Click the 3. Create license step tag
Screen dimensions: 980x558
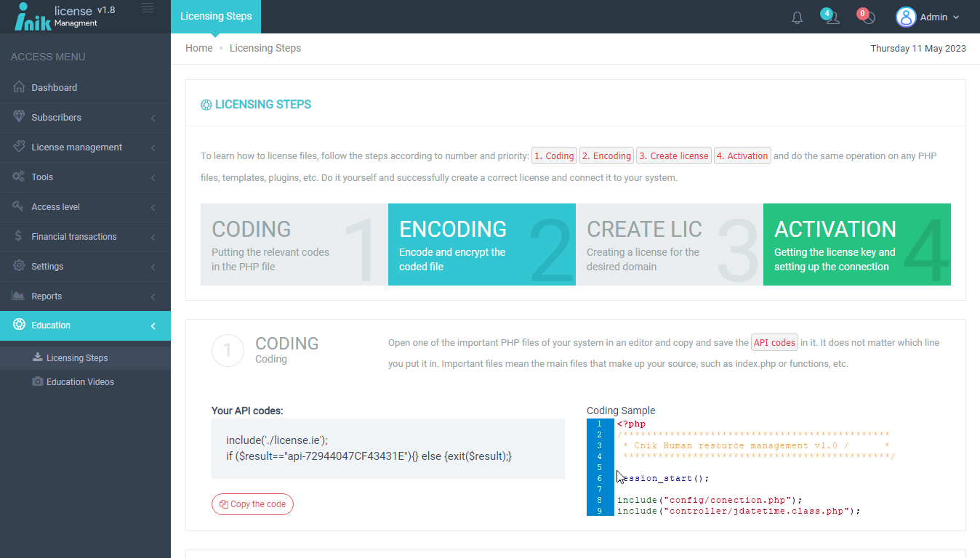674,155
